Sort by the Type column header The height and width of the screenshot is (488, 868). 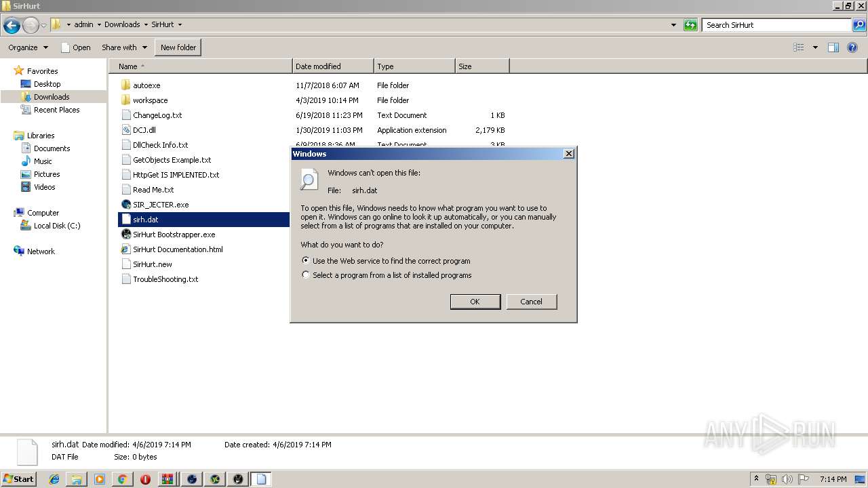(x=414, y=66)
